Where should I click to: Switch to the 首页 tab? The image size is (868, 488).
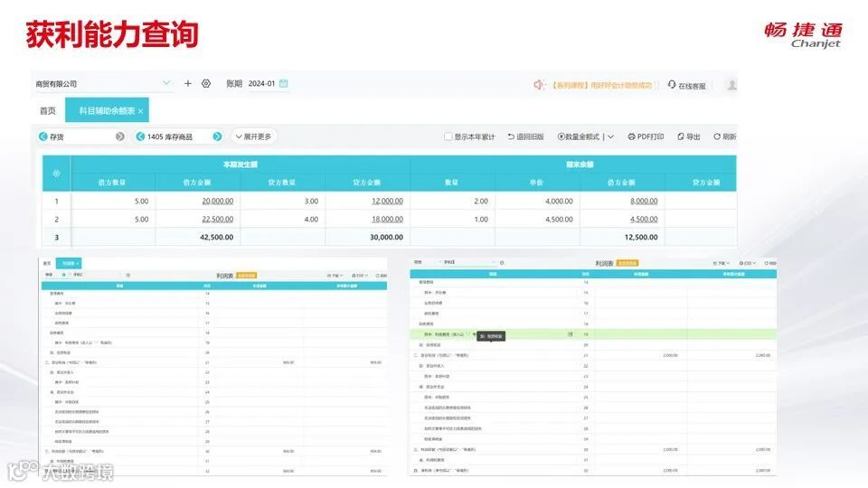coord(48,110)
